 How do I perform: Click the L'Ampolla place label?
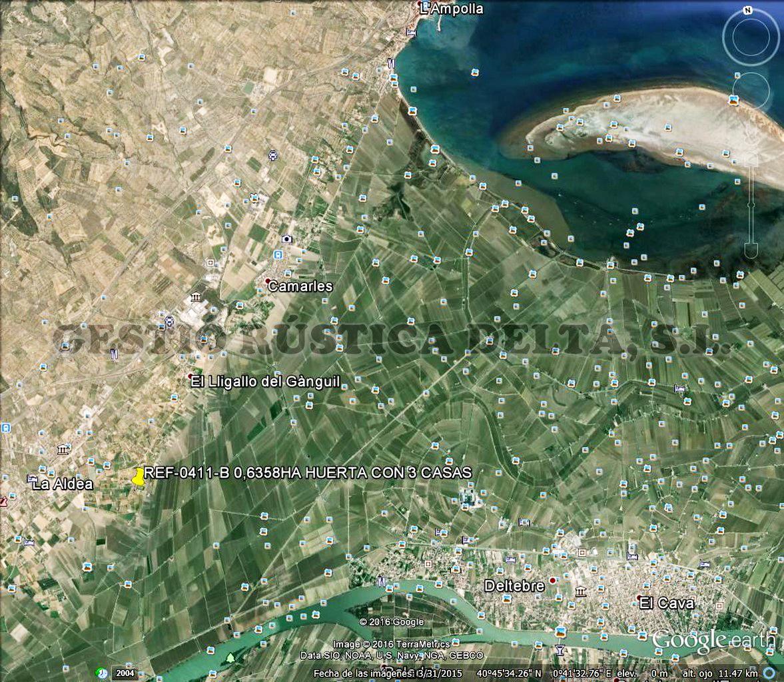(451, 9)
